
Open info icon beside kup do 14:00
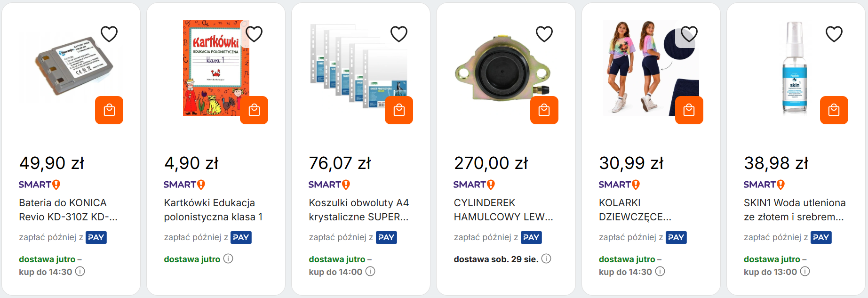click(x=370, y=271)
